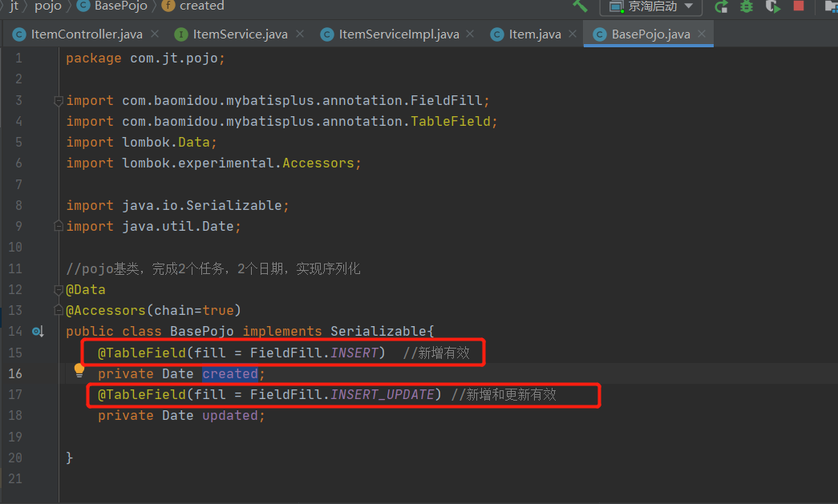This screenshot has width=838, height=504.
Task: Click 'java.util.Date' import on line 9
Action: (177, 227)
